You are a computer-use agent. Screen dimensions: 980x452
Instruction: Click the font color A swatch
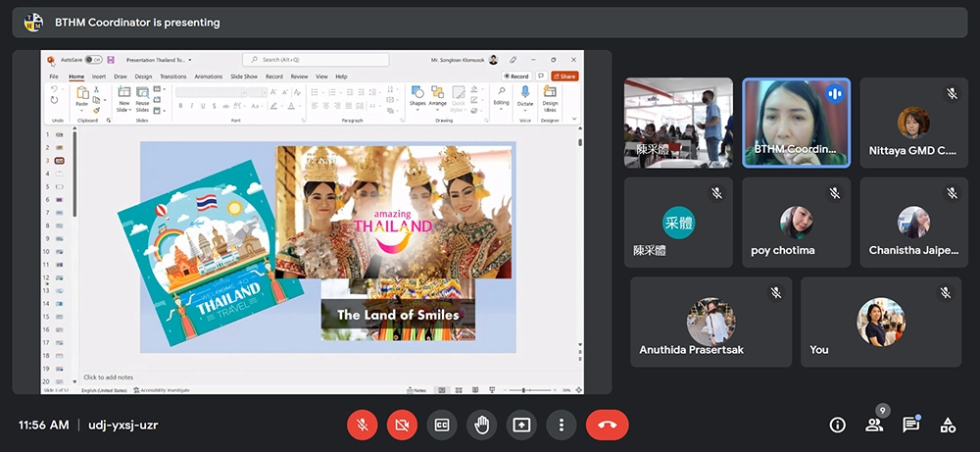pyautogui.click(x=291, y=106)
